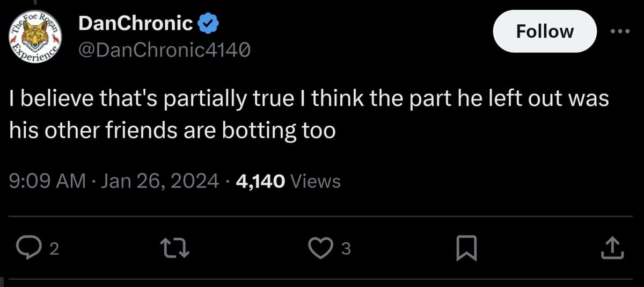
Task: Click the Follow button
Action: 544,31
